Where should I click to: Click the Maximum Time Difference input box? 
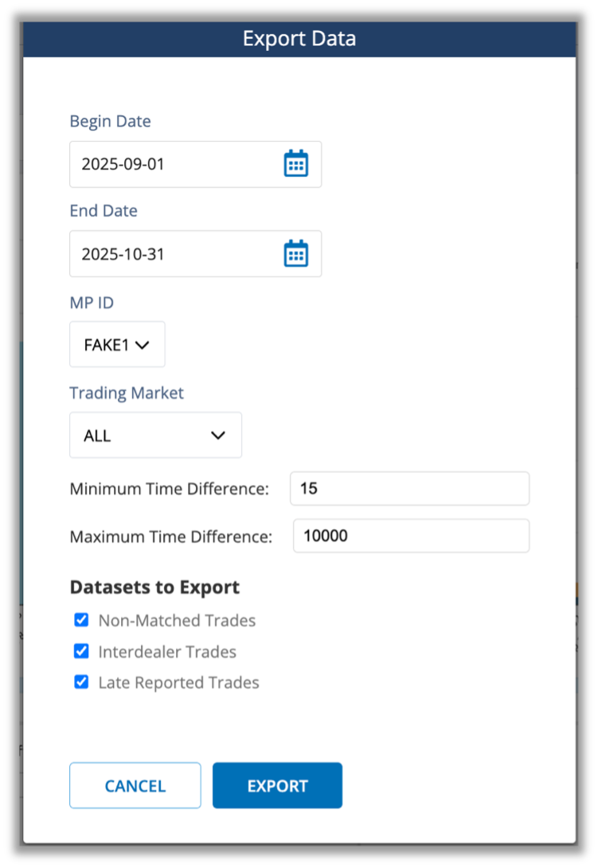click(411, 536)
